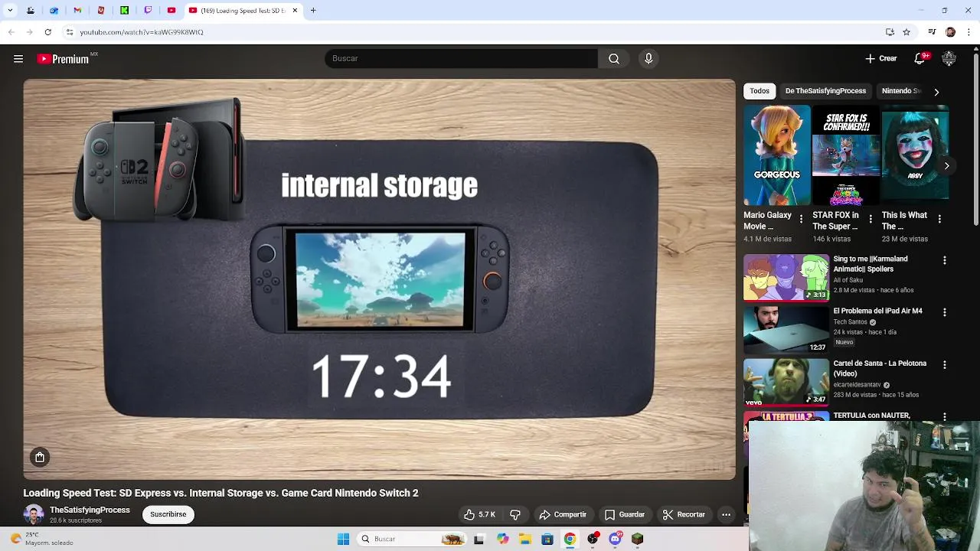Open El Problema del iPad Air M4 thumbnail
The height and width of the screenshot is (551, 980).
(786, 330)
